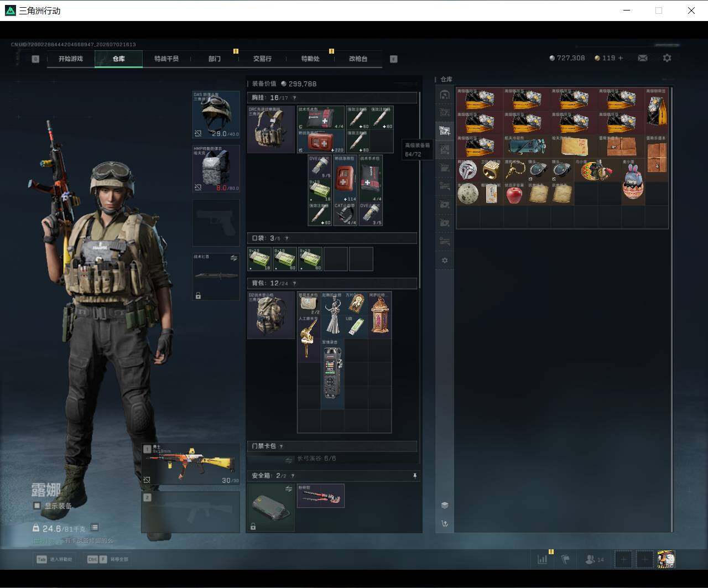
Task: Open the 胸挂 help question mark
Action: (x=294, y=98)
